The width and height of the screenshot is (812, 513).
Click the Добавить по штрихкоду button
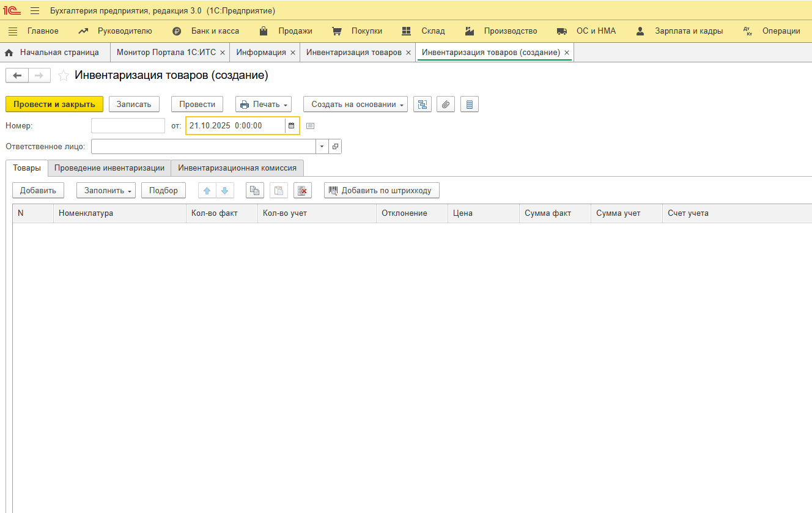382,191
